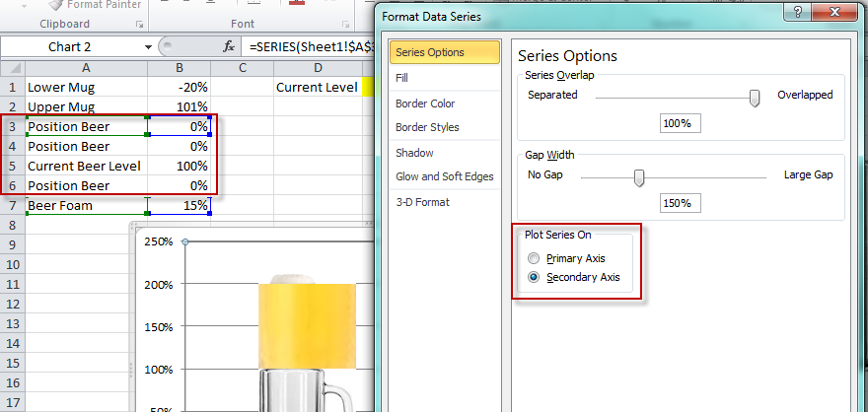Select Primary Axis radio button
868x412 pixels.
pos(534,258)
